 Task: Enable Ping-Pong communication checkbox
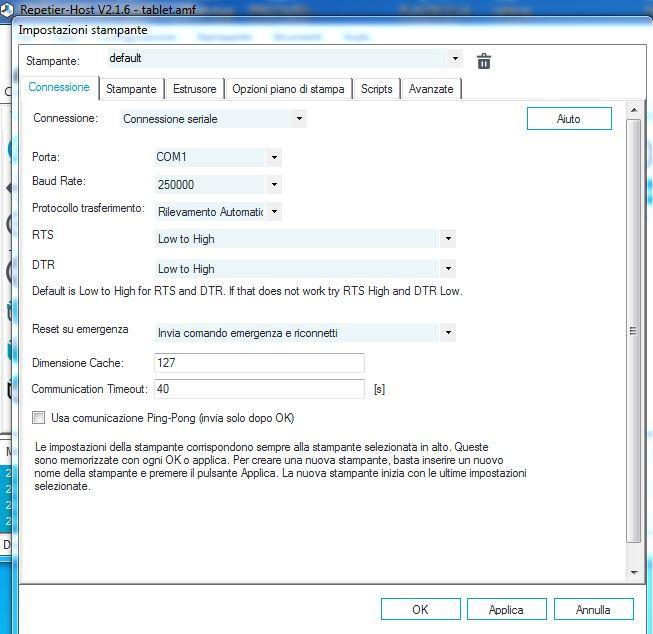(x=39, y=417)
